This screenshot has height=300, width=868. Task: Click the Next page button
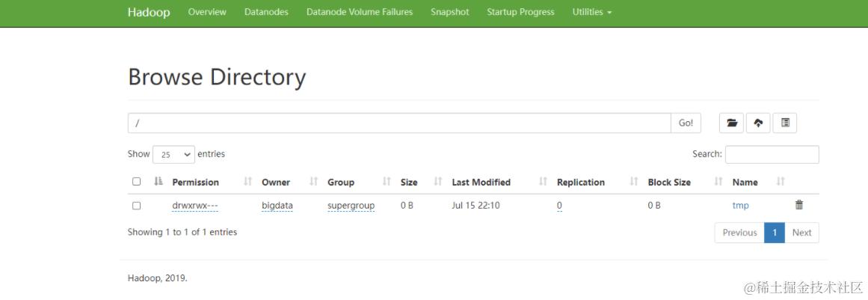(801, 233)
